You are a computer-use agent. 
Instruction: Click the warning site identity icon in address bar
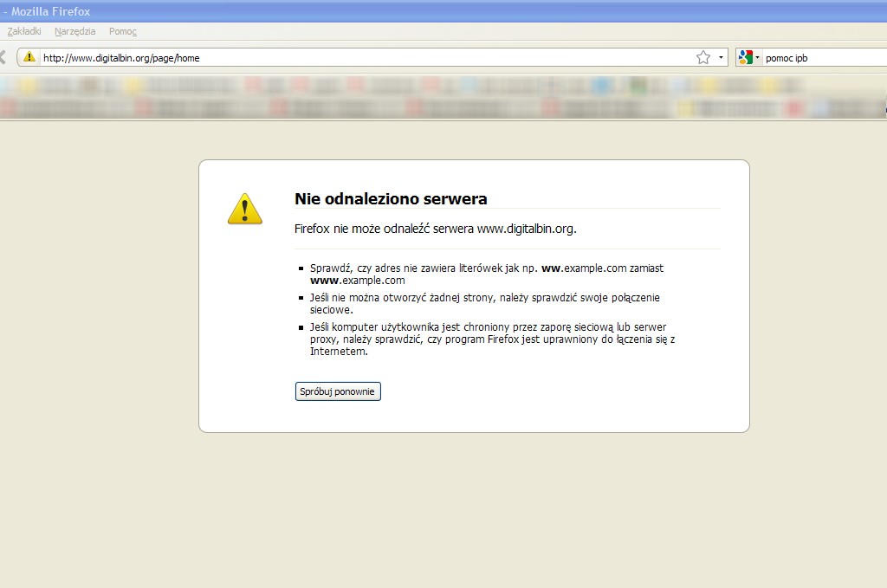coord(29,57)
